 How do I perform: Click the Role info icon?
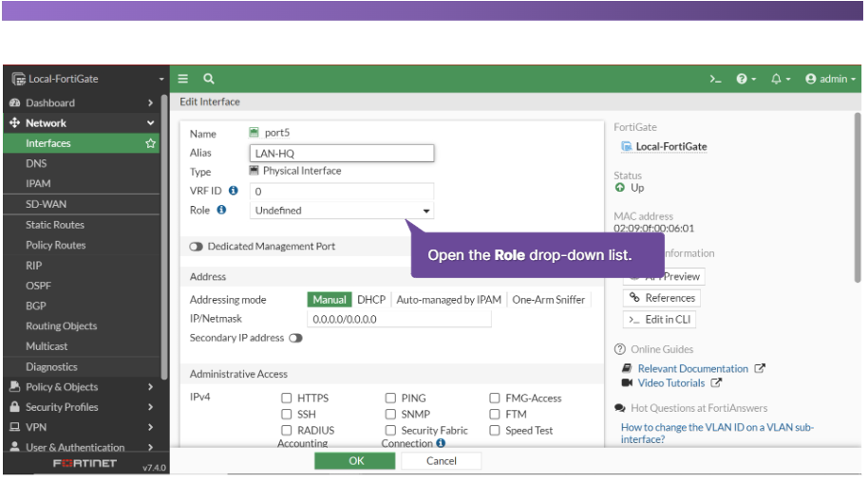point(221,210)
